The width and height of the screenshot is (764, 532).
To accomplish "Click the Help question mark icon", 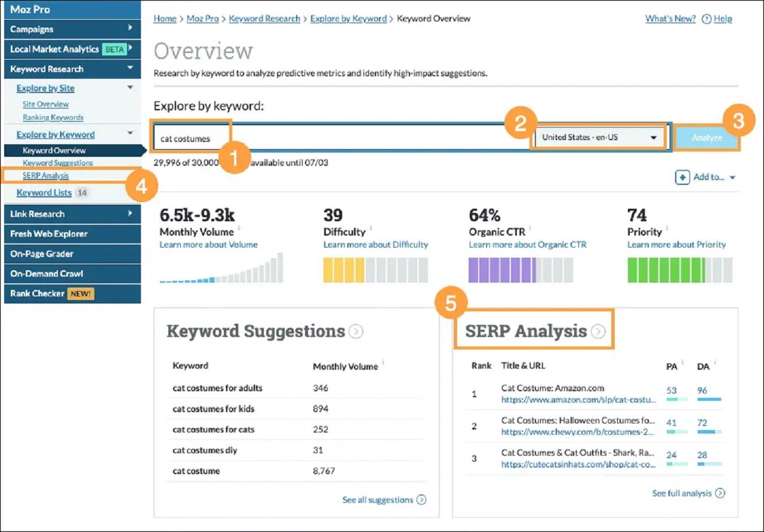I will (x=708, y=18).
